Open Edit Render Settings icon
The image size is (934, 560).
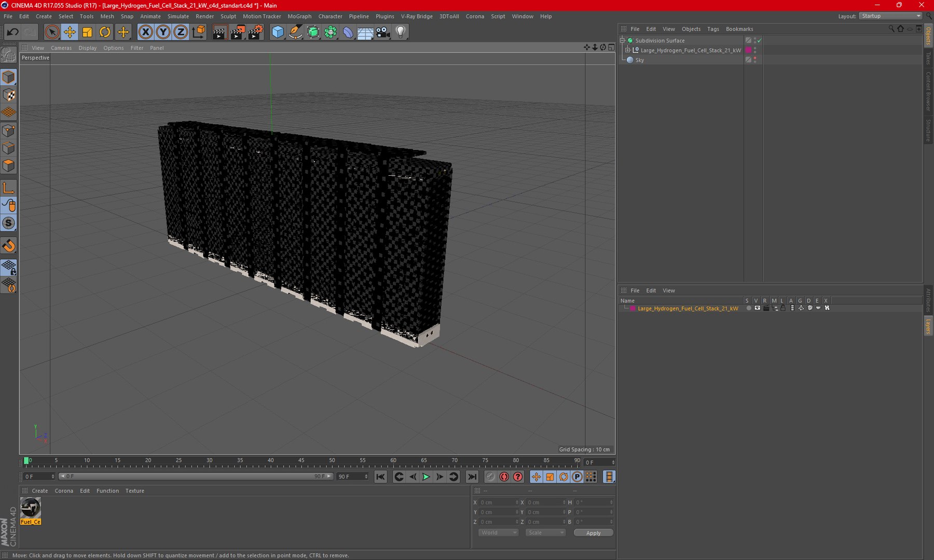(x=255, y=32)
